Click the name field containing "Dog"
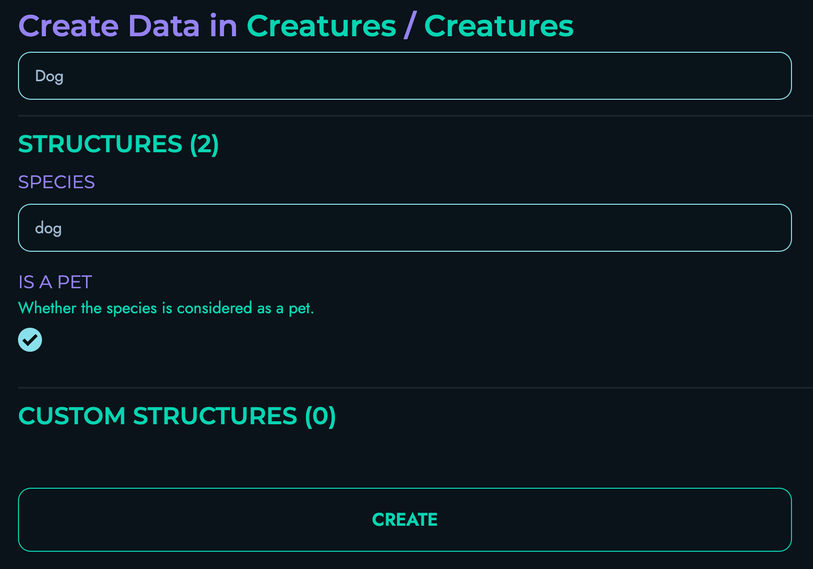 (404, 76)
